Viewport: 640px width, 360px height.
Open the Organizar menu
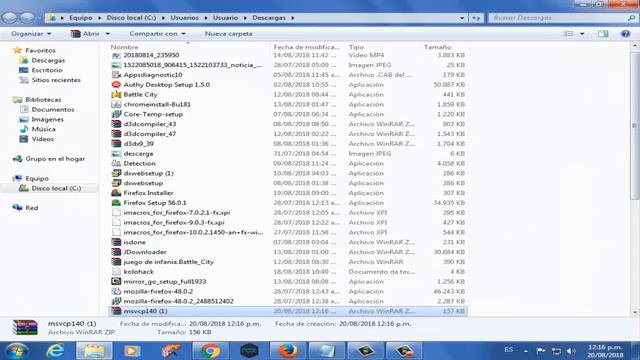click(31, 34)
